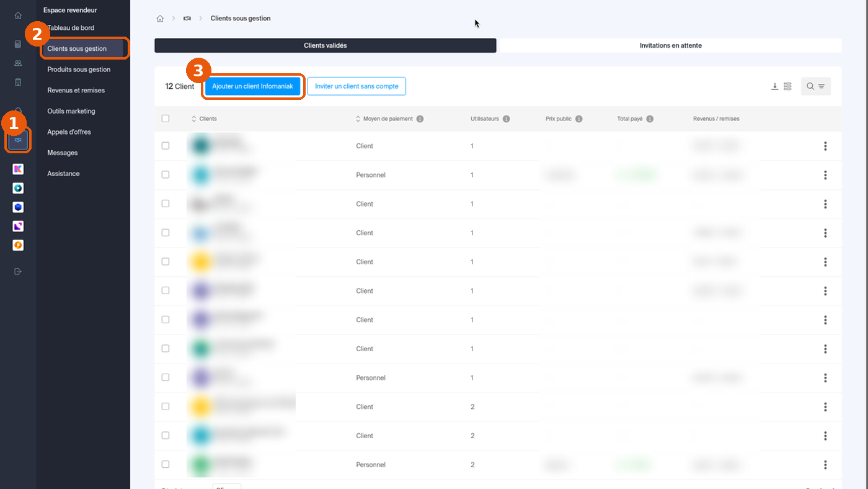Show info for Total payé column
Image resolution: width=868 pixels, height=489 pixels.
coord(650,119)
